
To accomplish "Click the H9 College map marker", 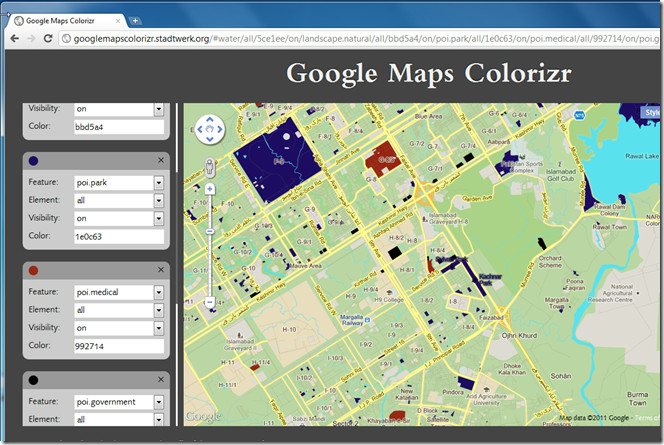I will 389,292.
